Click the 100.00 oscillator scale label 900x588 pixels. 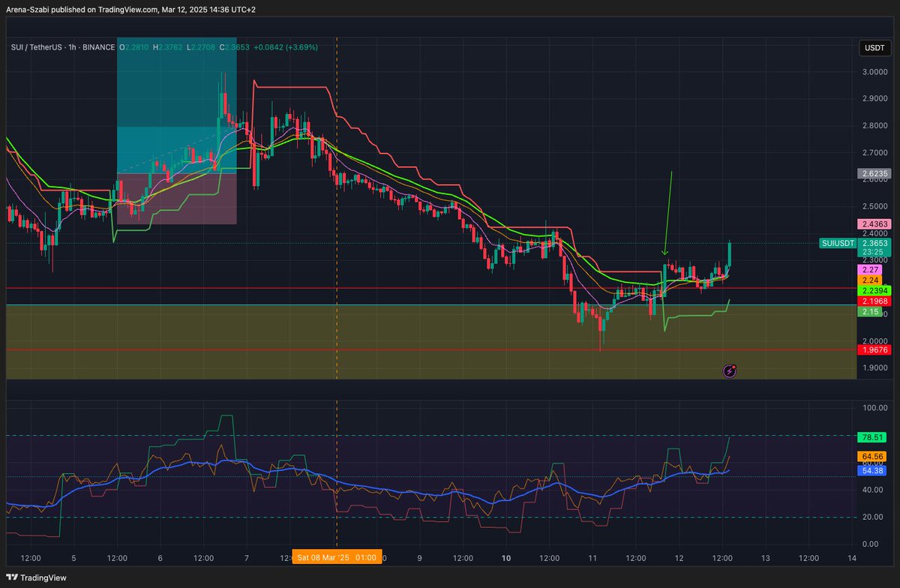875,408
